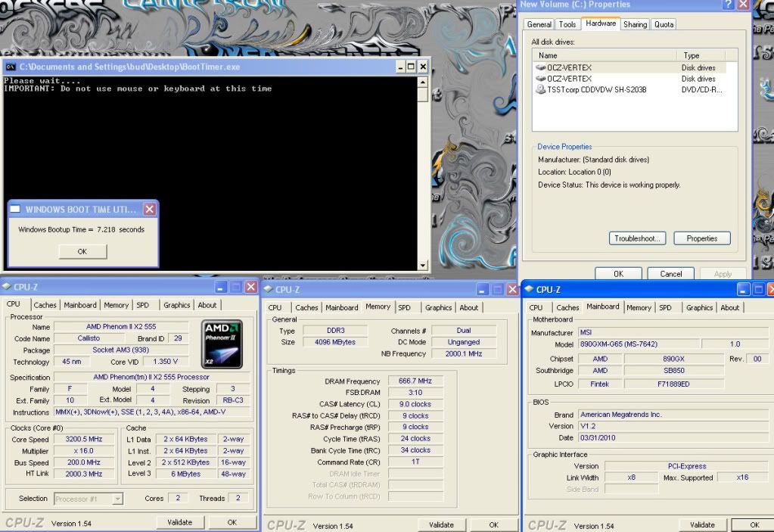The height and width of the screenshot is (532, 774).
Task: Open the Tools tab in Properties
Action: 567,24
